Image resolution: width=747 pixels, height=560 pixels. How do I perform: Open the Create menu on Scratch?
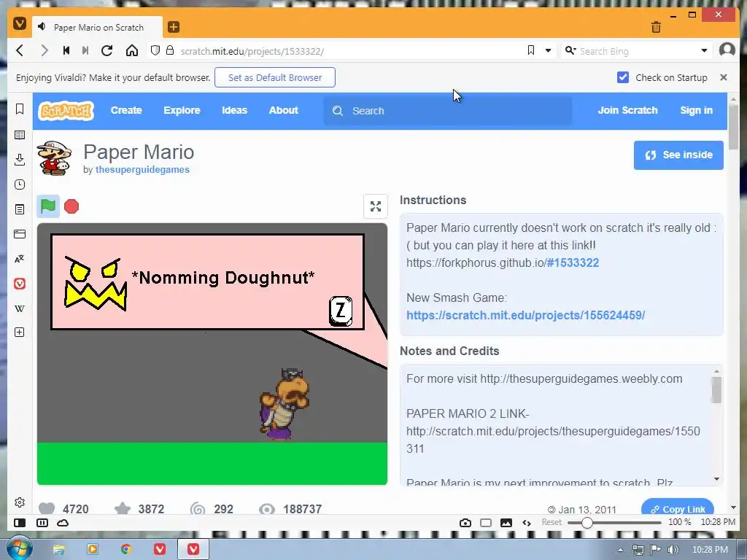click(126, 111)
